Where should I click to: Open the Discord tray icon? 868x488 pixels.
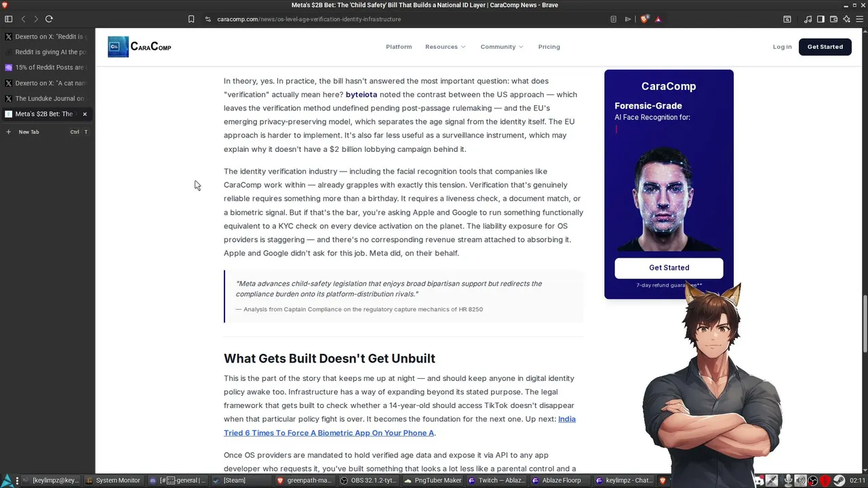760,481
